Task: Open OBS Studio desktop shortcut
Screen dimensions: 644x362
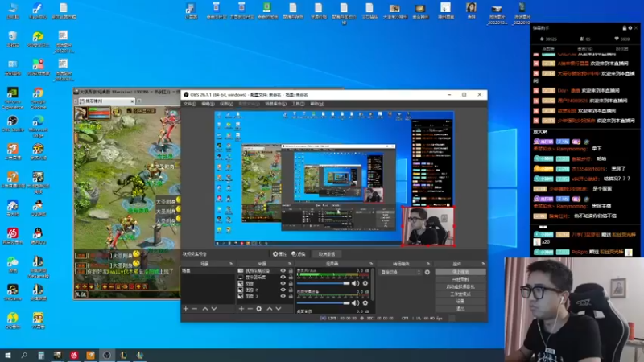Action: point(13,124)
